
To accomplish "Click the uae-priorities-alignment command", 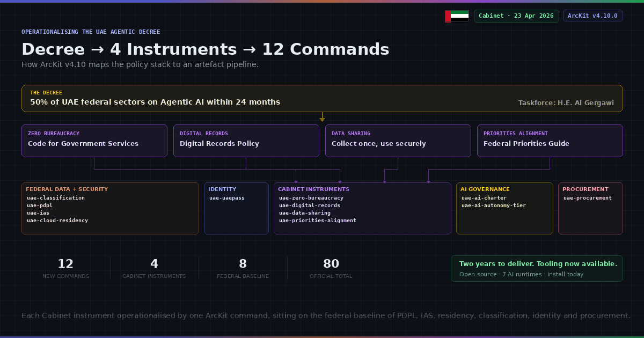I will (x=318, y=221).
